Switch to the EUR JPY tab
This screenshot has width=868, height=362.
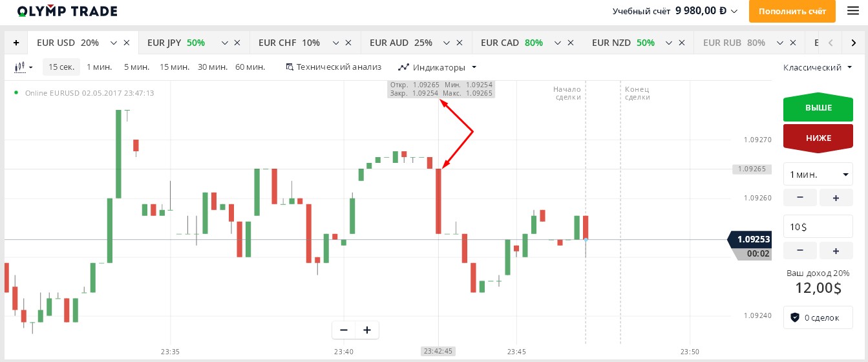click(x=176, y=43)
